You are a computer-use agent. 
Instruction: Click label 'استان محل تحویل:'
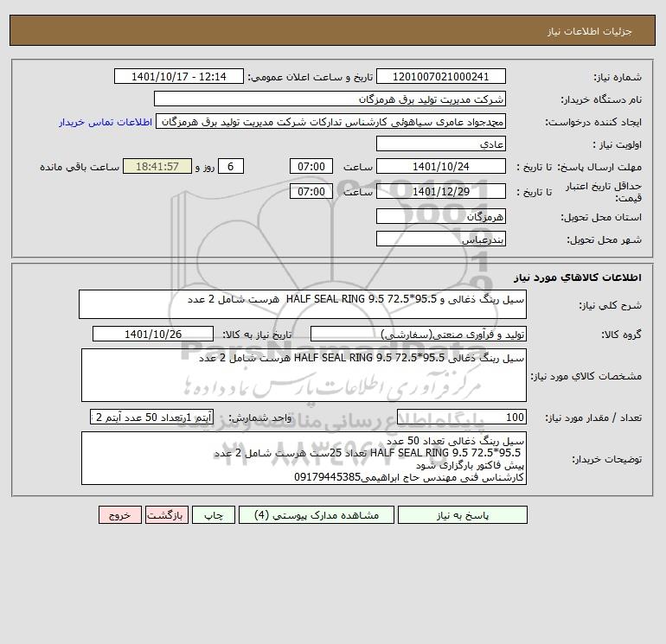[x=601, y=217]
